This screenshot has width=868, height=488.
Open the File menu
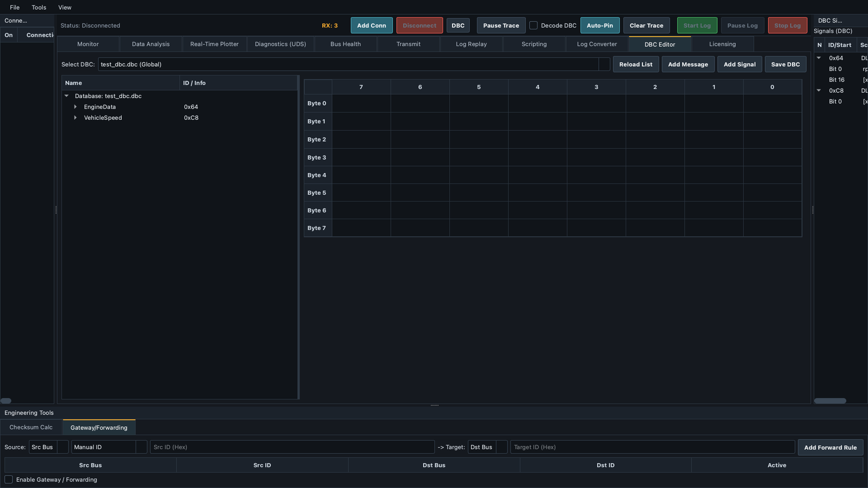15,8
